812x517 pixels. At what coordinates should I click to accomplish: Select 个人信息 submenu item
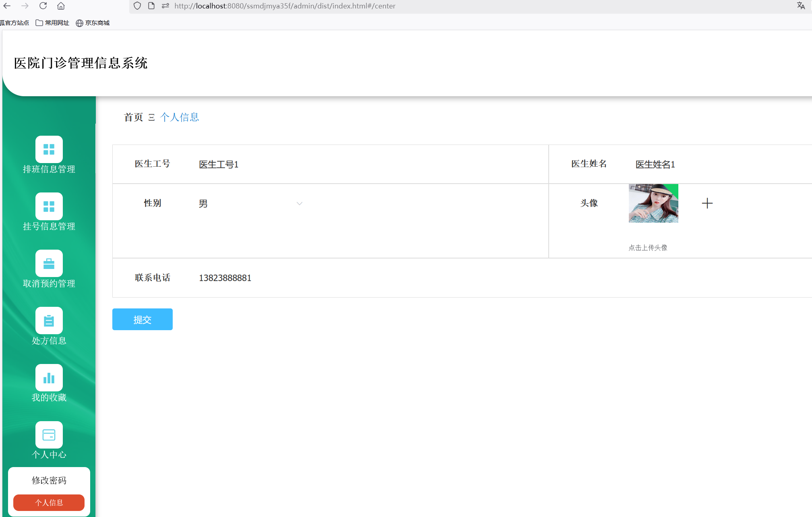49,503
